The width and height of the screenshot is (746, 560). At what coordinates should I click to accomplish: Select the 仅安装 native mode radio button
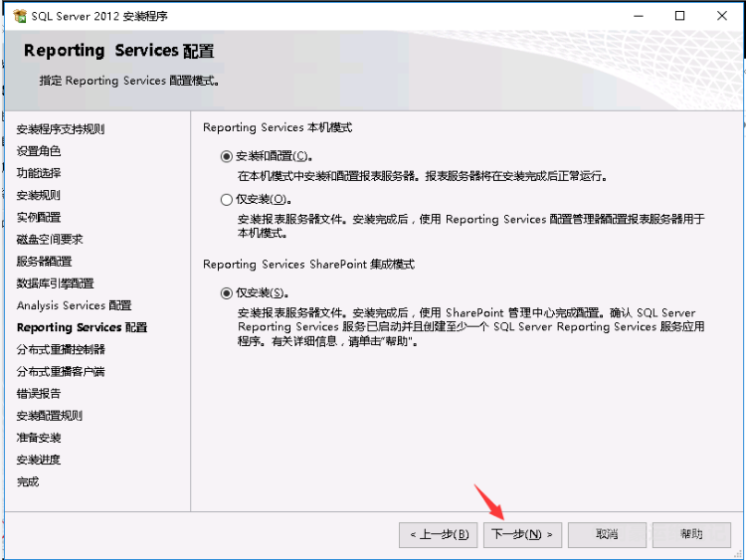227,200
